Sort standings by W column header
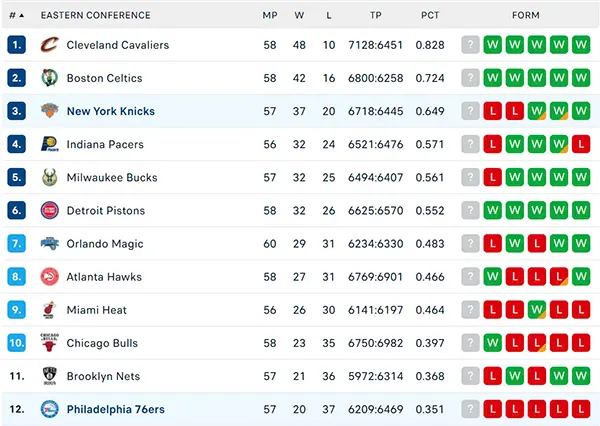The height and width of the screenshot is (426, 600). (x=299, y=15)
